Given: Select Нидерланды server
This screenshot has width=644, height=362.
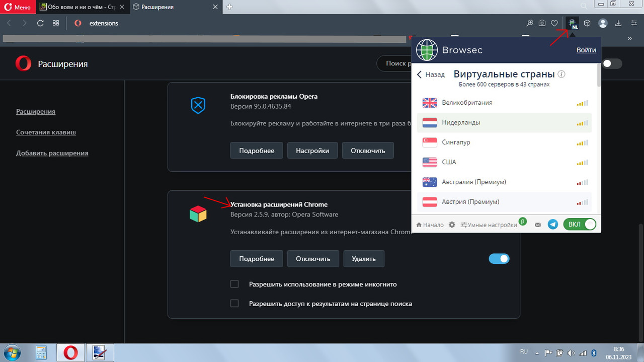Looking at the screenshot, I should (x=504, y=122).
